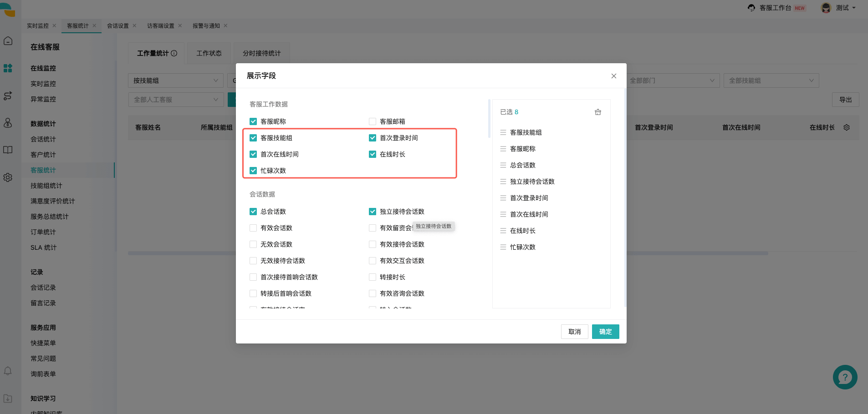Click the 取消 button
Image resolution: width=868 pixels, height=414 pixels.
[x=575, y=332]
